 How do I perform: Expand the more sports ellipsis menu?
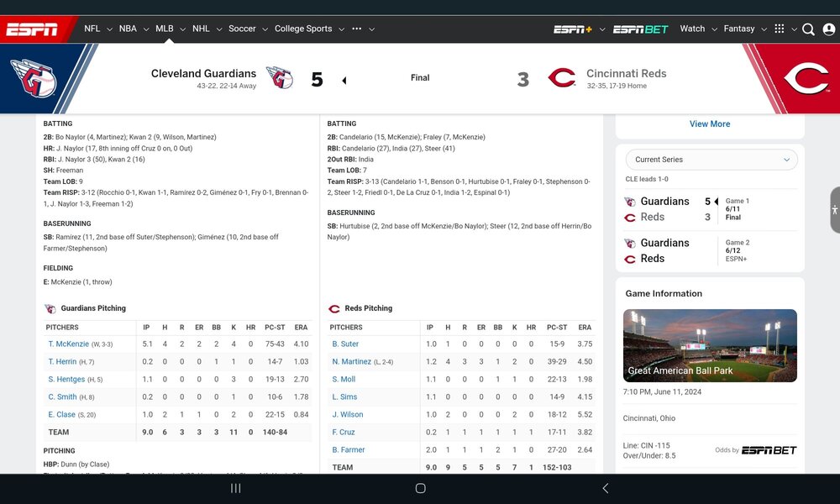click(x=357, y=29)
